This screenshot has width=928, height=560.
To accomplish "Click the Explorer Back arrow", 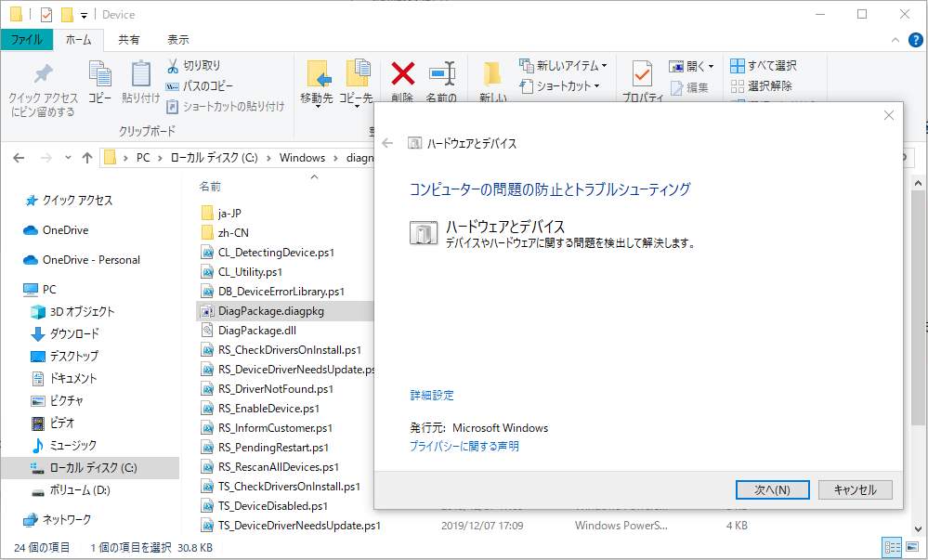I will pyautogui.click(x=19, y=158).
